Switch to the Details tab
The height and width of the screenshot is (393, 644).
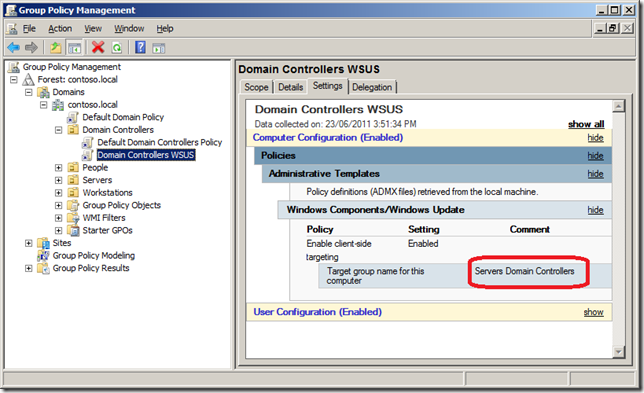(x=291, y=87)
